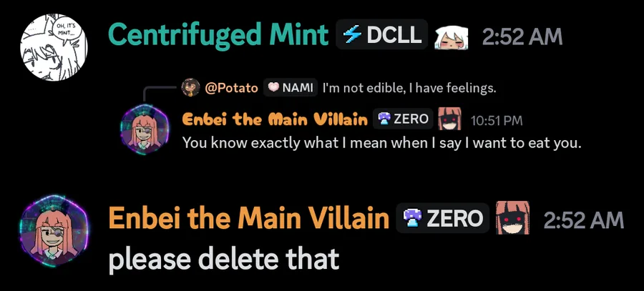Screen dimensions: 644x291
Task: Click the large Enbei the Main Villain username
Action: click(x=249, y=217)
